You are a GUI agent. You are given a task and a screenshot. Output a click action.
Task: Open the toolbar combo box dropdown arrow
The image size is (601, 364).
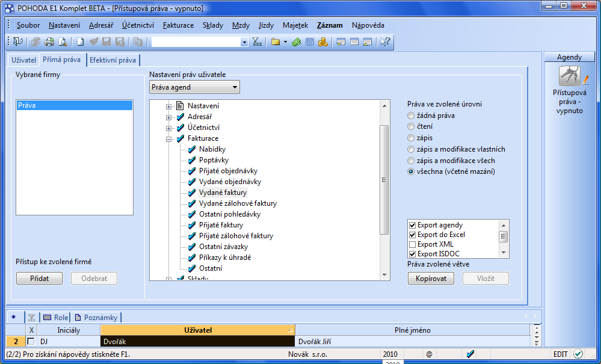(x=244, y=42)
